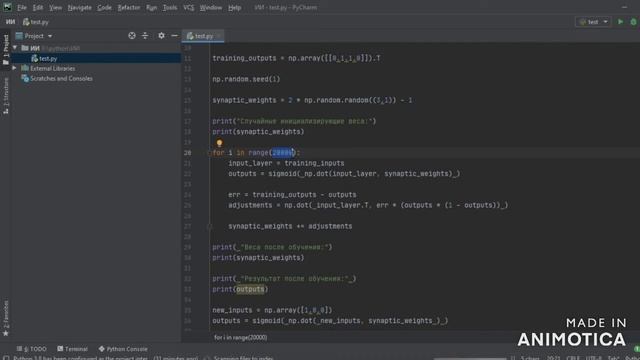Click the test.py breadcrumb in navigation bar

[x=36, y=22]
